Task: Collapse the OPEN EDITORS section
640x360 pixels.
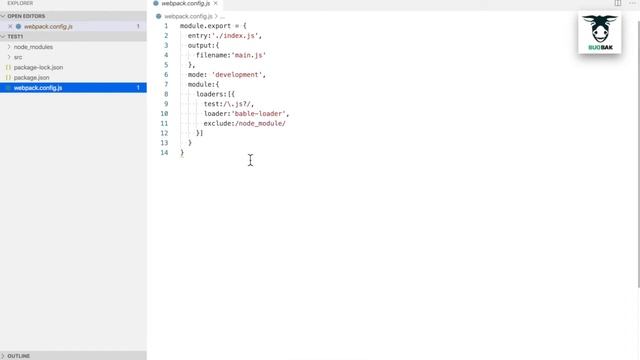Action: pyautogui.click(x=73, y=16)
